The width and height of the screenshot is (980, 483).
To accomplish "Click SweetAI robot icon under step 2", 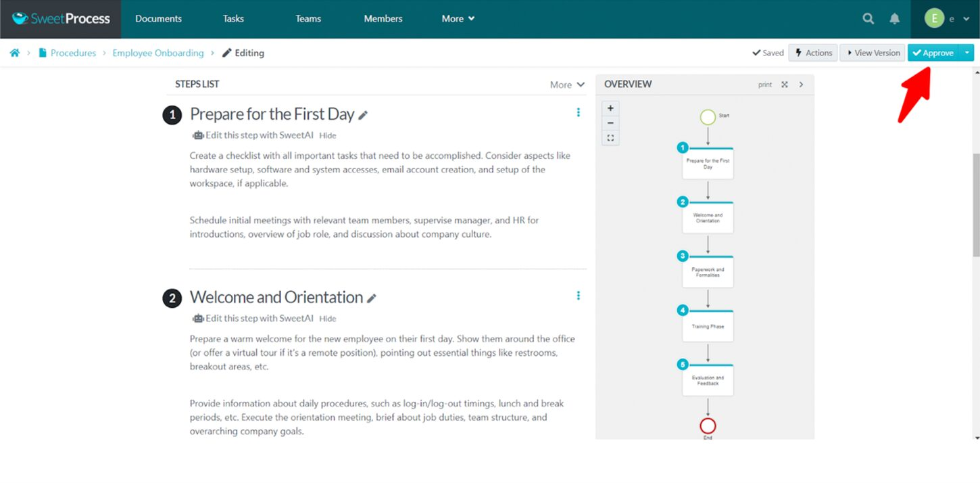I will (x=197, y=318).
